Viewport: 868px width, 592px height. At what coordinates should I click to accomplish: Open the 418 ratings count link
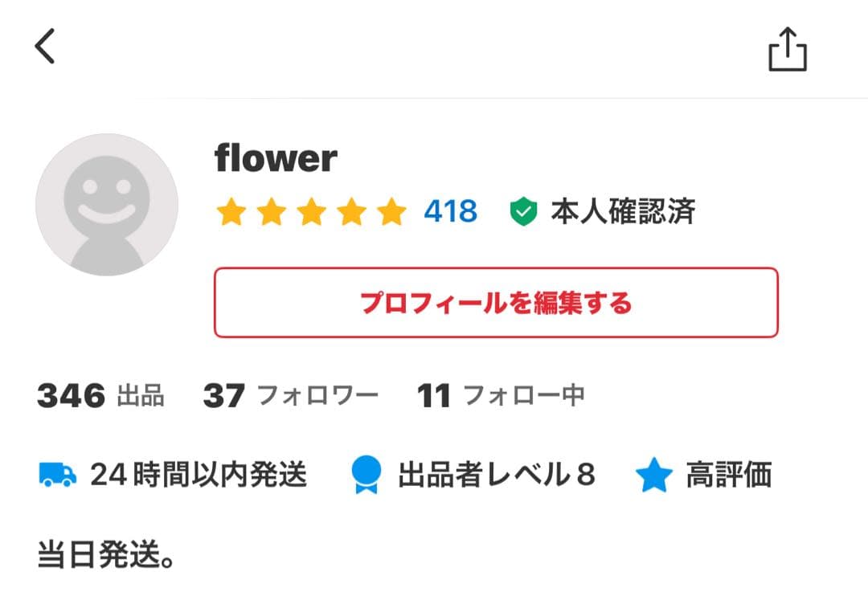coord(450,212)
